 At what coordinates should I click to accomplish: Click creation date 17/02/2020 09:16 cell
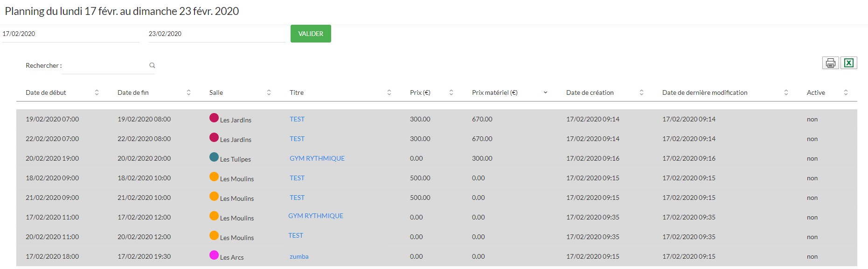(x=593, y=158)
